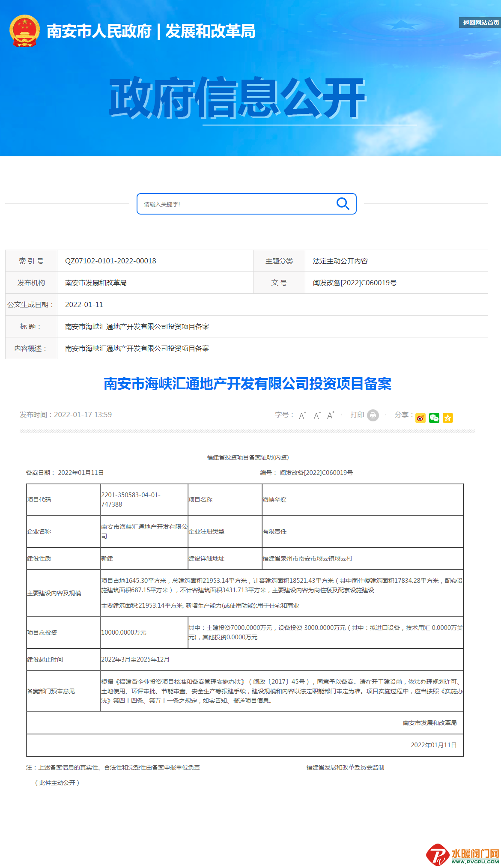Click the （此件主动公开） note
This screenshot has height=868, width=501.
pyautogui.click(x=57, y=783)
